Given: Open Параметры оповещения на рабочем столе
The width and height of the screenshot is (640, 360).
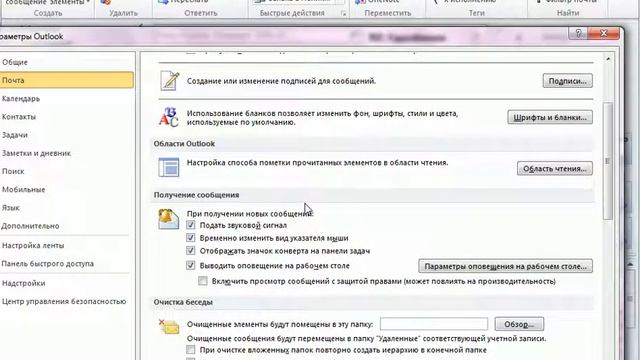Looking at the screenshot, I should (505, 266).
